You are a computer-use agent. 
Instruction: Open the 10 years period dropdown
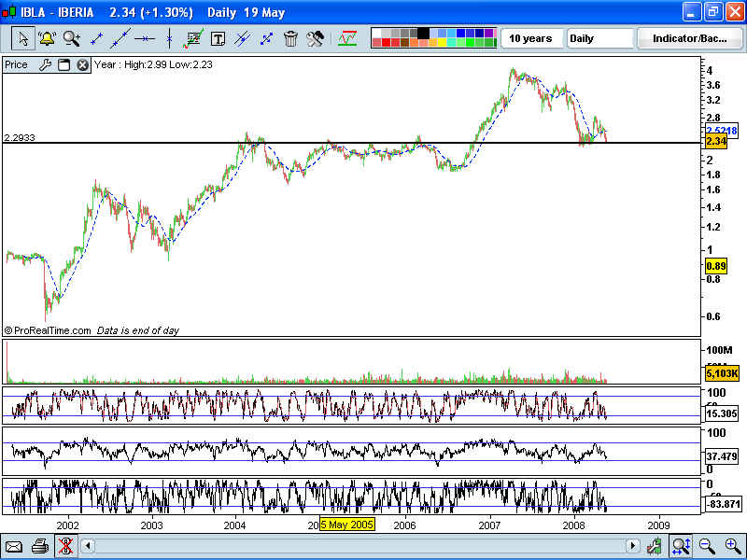[530, 38]
